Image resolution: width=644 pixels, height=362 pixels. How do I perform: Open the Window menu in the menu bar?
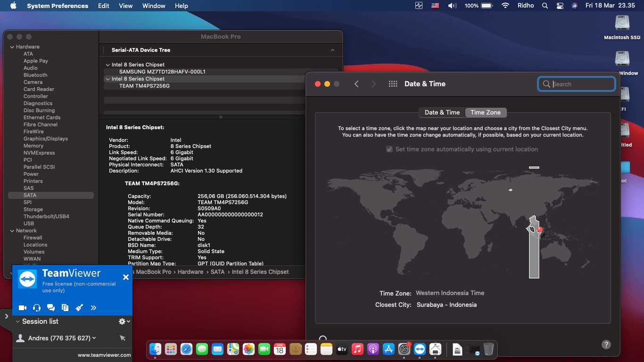coord(153,6)
